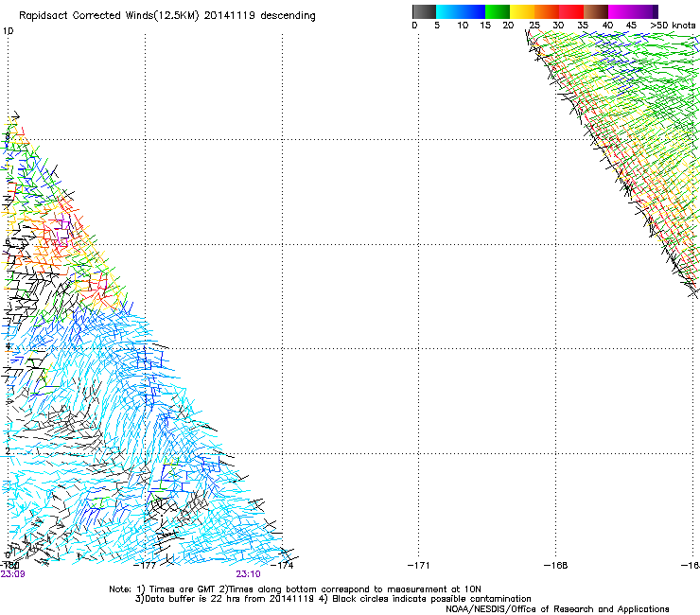This screenshot has height=615, width=700.
Task: Click the '0' label under the color bar
Action: (414, 26)
